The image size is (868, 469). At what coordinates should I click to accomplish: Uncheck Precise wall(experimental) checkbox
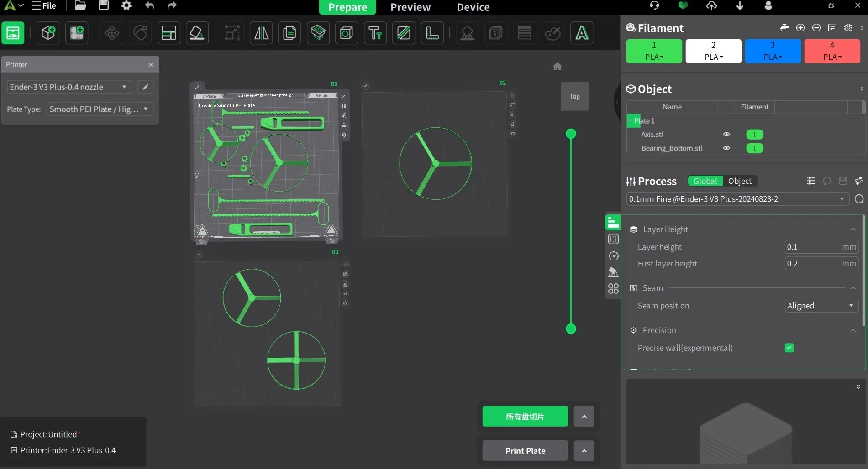[x=789, y=348]
